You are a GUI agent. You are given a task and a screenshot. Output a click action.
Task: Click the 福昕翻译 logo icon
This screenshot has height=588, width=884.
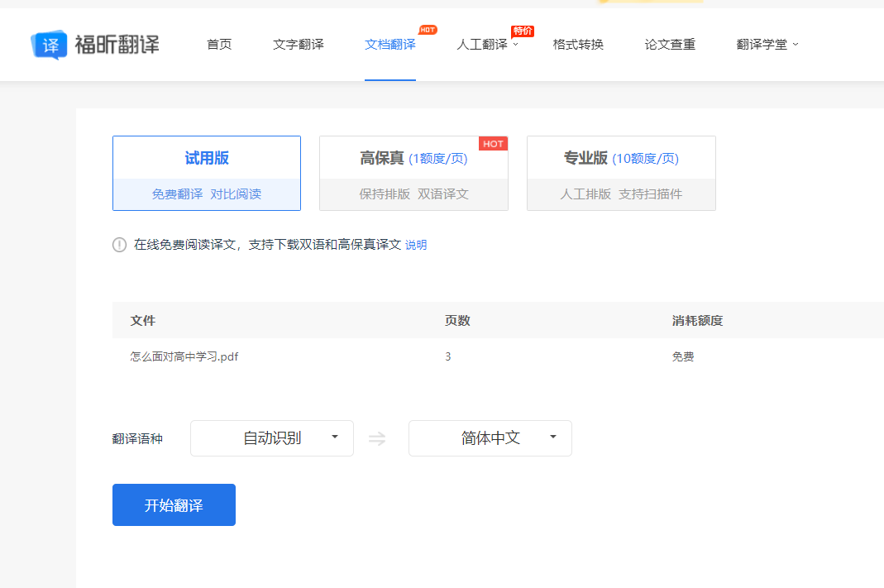49,45
